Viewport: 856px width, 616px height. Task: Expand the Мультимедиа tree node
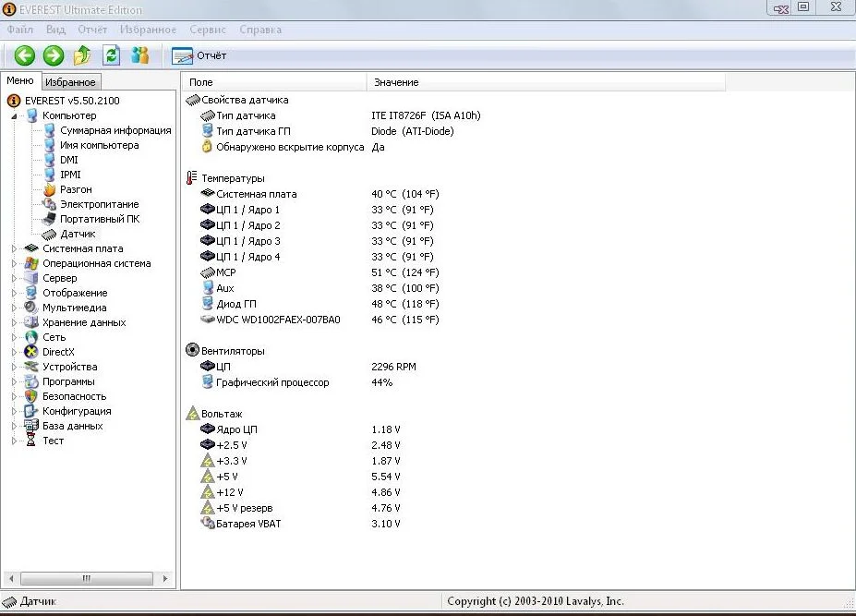[14, 308]
